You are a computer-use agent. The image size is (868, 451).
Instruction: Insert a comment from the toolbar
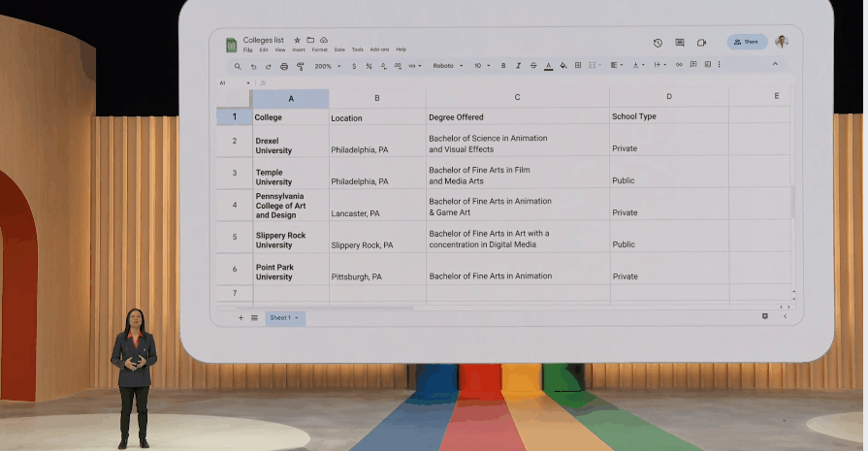(x=693, y=65)
